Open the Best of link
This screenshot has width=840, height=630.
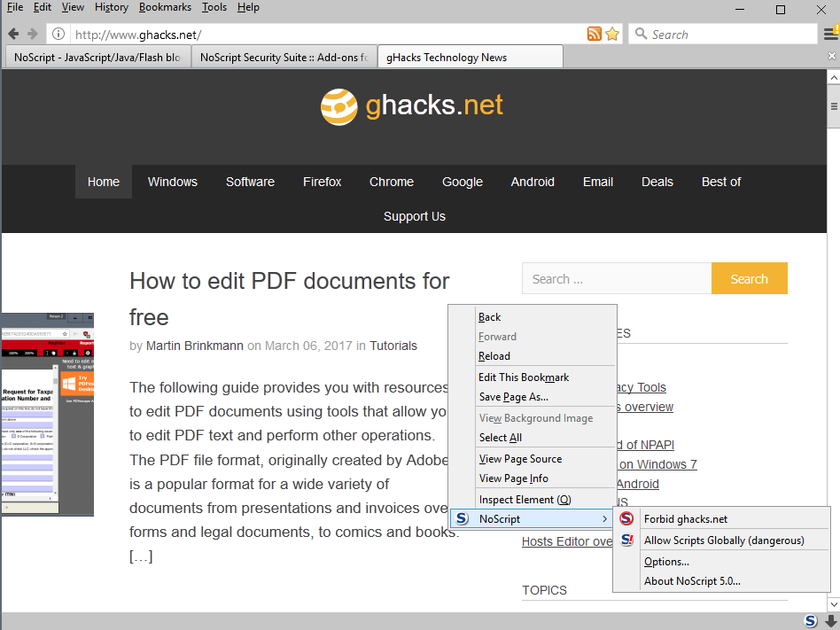721,182
